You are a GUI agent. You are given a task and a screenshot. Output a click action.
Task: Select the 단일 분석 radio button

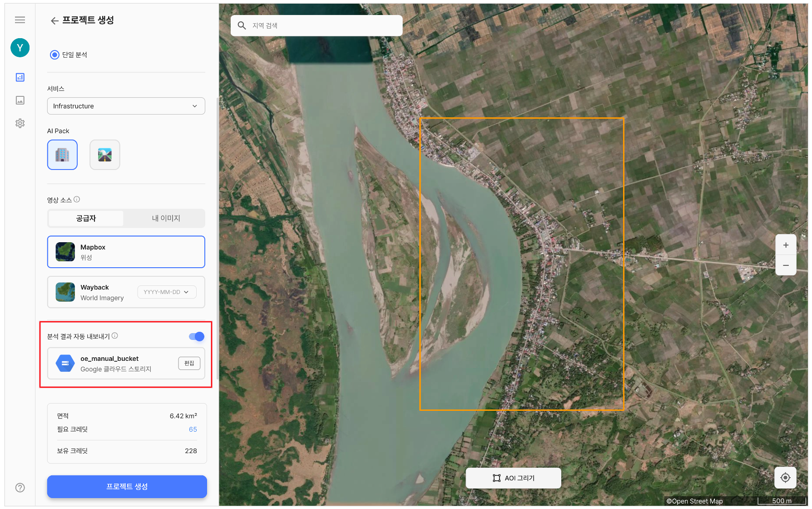[x=54, y=55]
